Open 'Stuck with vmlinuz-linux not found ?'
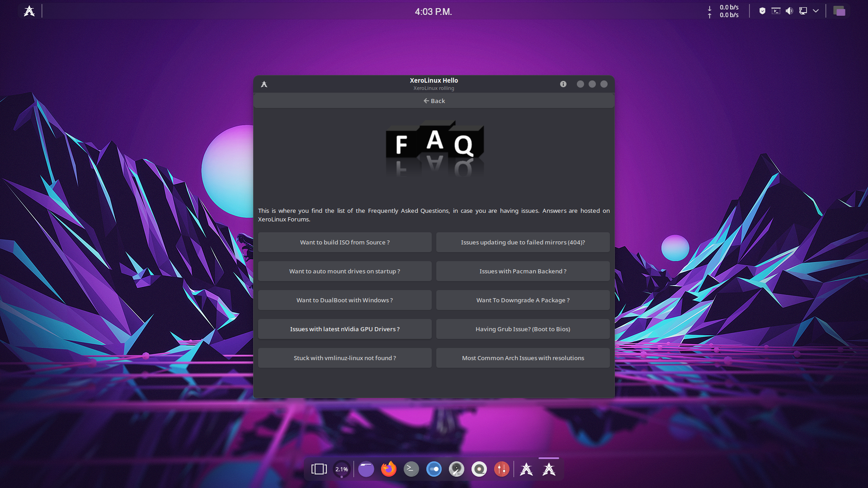868x488 pixels. pyautogui.click(x=345, y=358)
